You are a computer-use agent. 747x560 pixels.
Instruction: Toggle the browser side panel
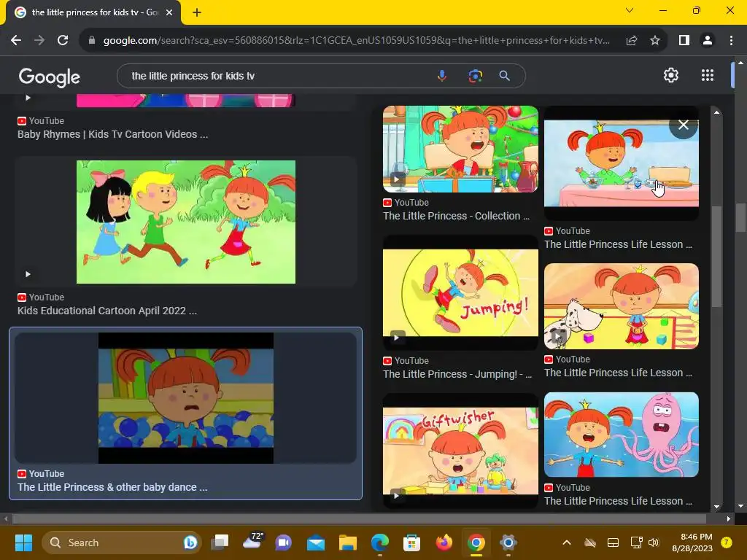click(x=684, y=41)
